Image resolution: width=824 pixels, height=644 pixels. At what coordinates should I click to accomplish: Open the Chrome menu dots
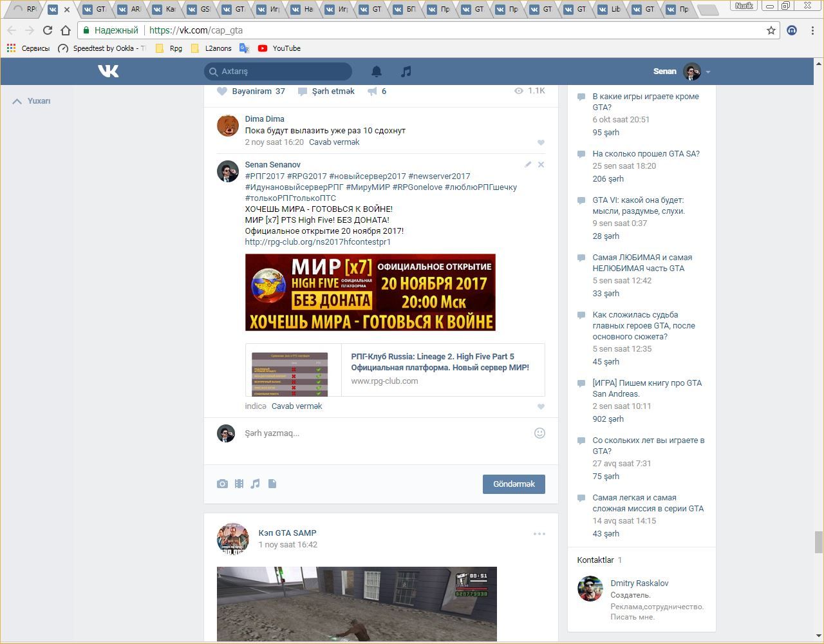813,30
